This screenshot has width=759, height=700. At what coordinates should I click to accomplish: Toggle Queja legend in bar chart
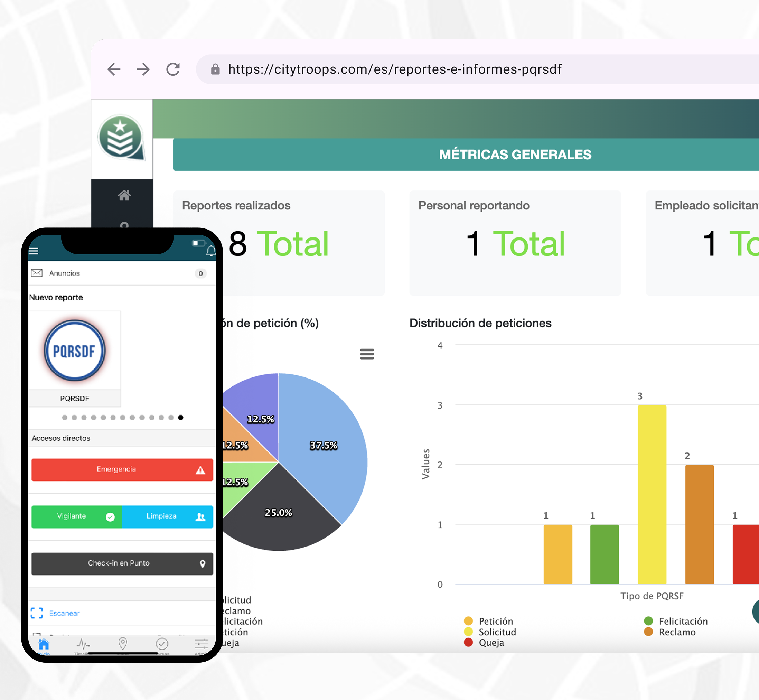point(484,642)
